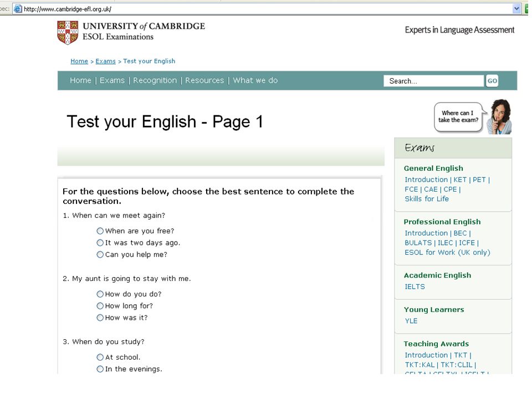Open the 'What we do' navigation item

(255, 80)
